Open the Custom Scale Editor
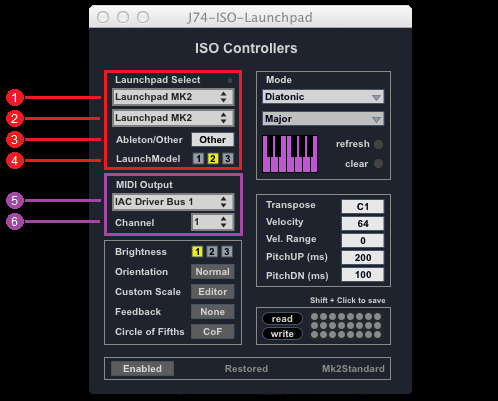 (x=213, y=292)
